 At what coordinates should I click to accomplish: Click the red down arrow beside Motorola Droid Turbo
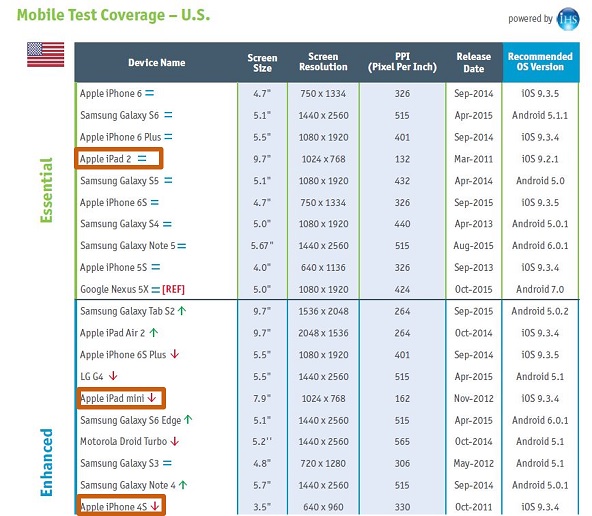pos(174,441)
